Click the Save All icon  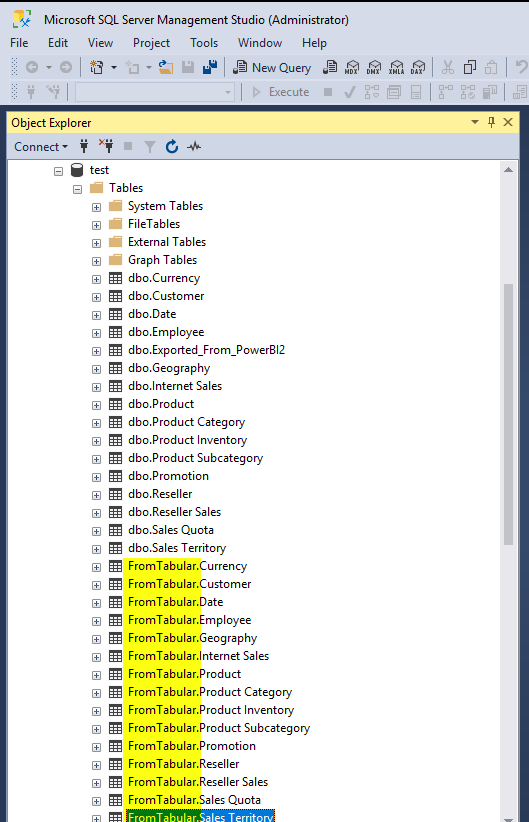point(210,68)
